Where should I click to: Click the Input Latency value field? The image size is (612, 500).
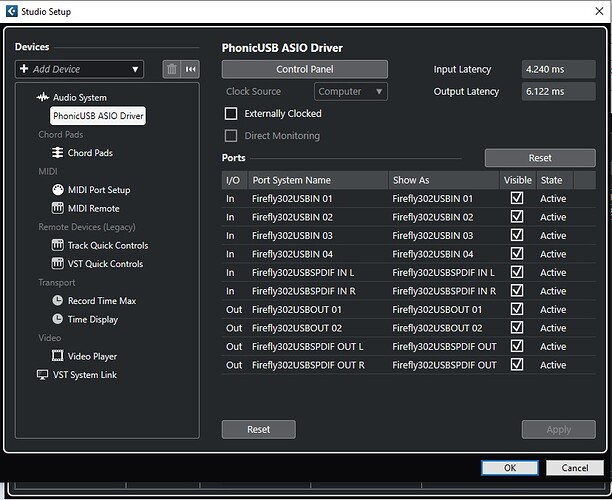click(x=559, y=69)
